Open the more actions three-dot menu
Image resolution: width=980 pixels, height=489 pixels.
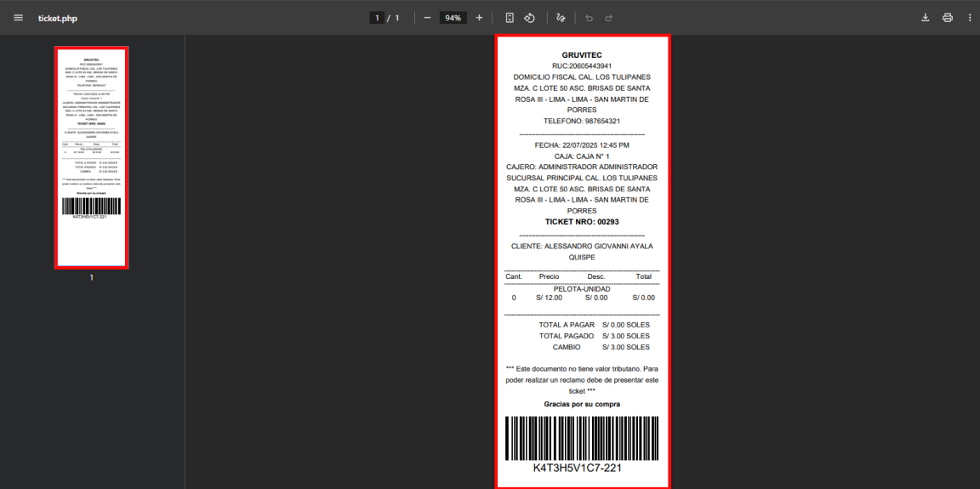click(969, 18)
